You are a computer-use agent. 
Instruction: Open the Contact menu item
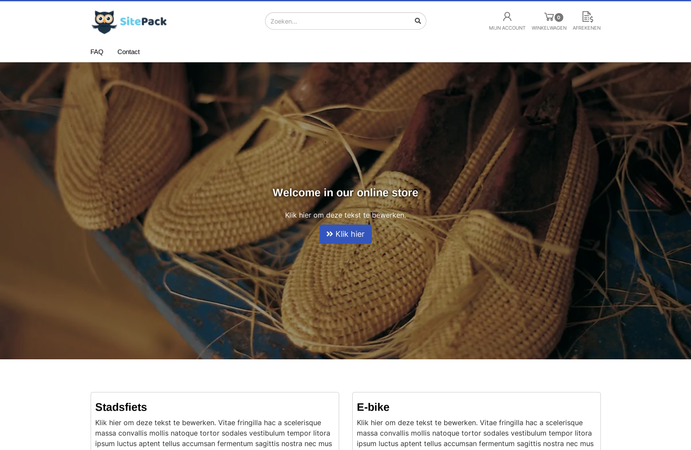click(x=128, y=52)
